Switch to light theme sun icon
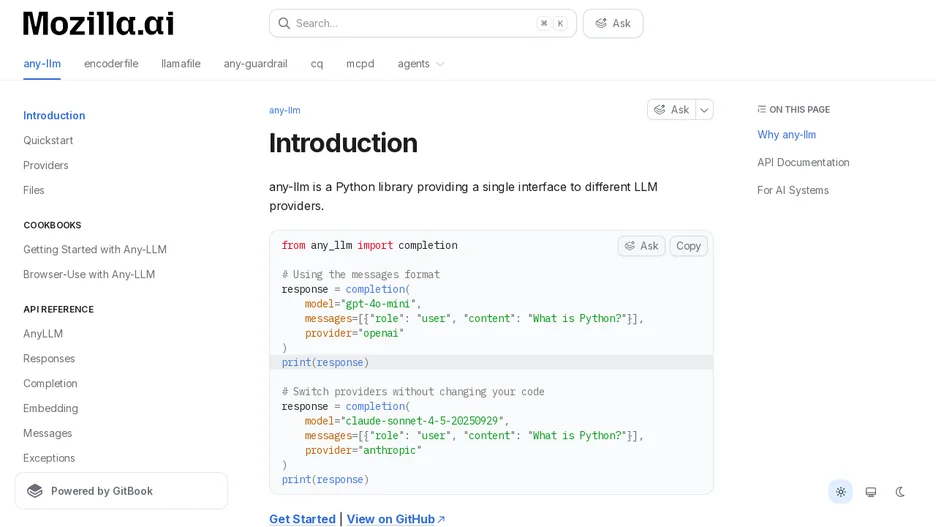This screenshot has height=527, width=936. (840, 492)
